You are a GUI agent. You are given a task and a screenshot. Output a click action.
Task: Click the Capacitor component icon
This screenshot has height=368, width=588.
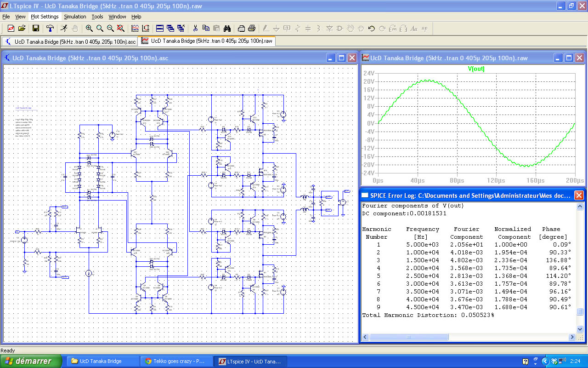(308, 29)
